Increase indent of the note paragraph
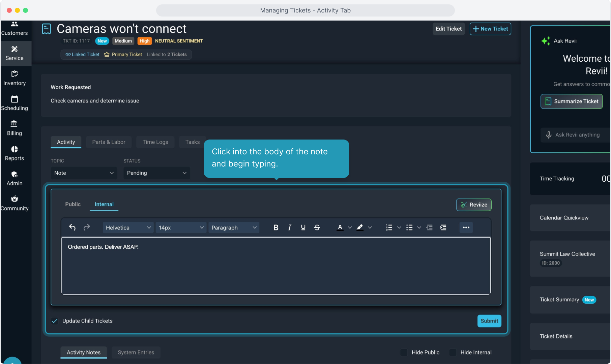 (443, 227)
